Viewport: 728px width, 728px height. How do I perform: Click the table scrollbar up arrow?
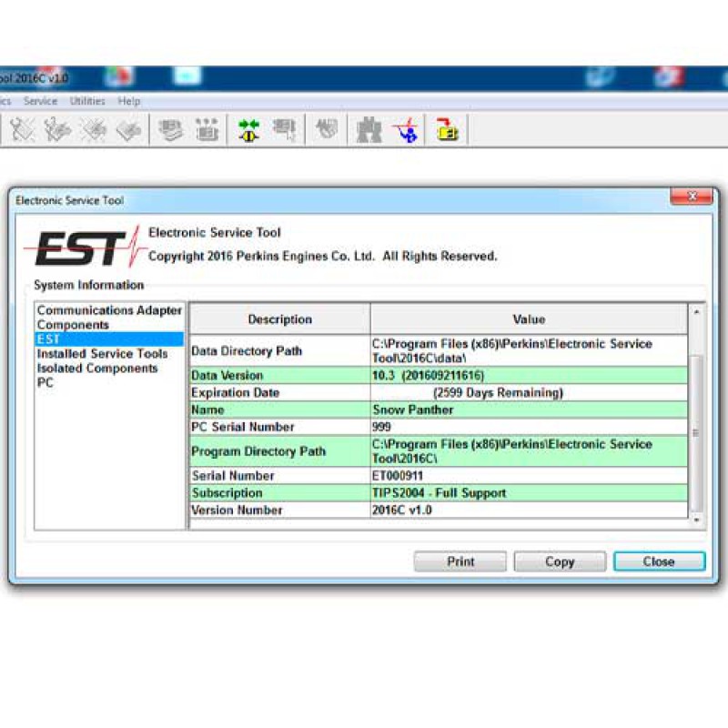tap(696, 312)
